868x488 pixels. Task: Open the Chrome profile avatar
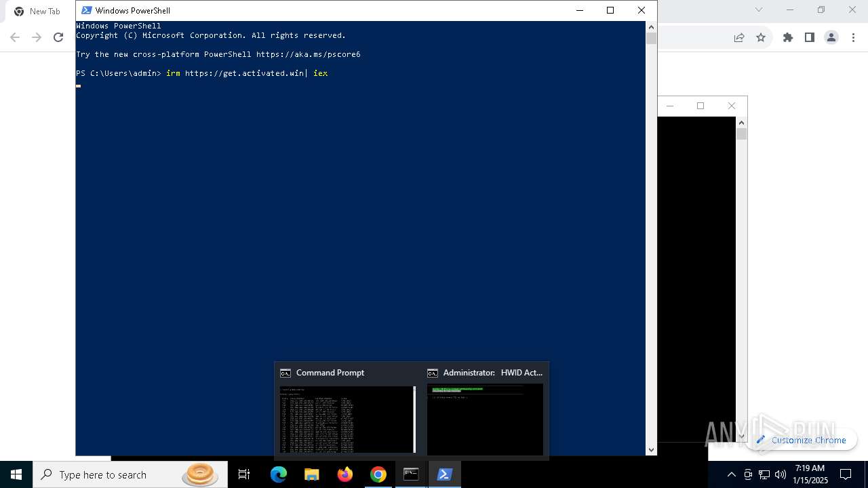(831, 37)
